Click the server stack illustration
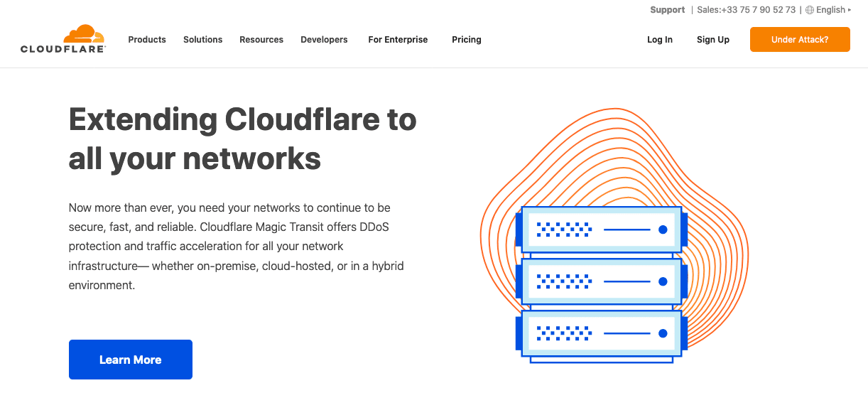Image resolution: width=868 pixels, height=410 pixels. pos(602,284)
